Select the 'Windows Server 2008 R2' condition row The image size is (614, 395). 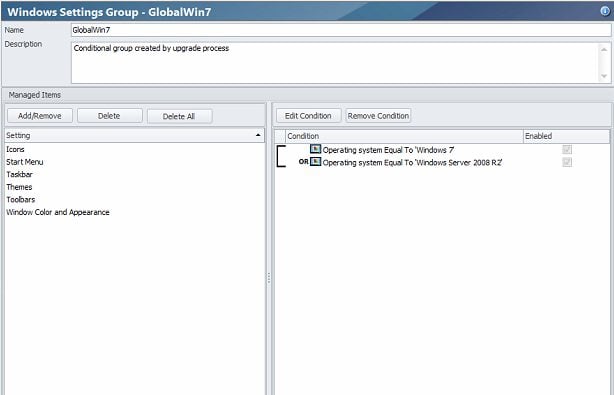(x=442, y=162)
